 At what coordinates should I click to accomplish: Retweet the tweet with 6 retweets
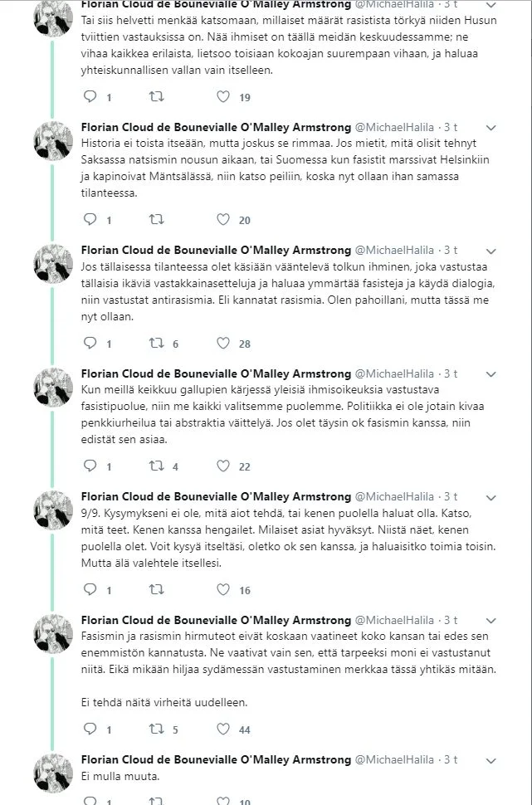tap(155, 343)
